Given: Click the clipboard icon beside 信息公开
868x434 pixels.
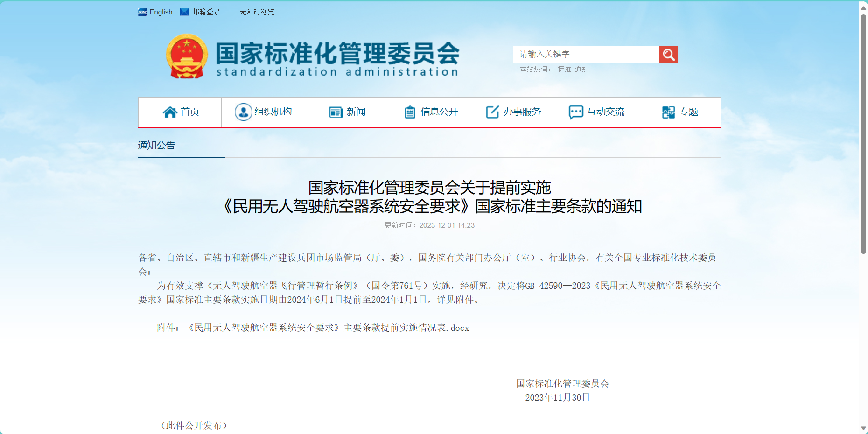Looking at the screenshot, I should 410,112.
